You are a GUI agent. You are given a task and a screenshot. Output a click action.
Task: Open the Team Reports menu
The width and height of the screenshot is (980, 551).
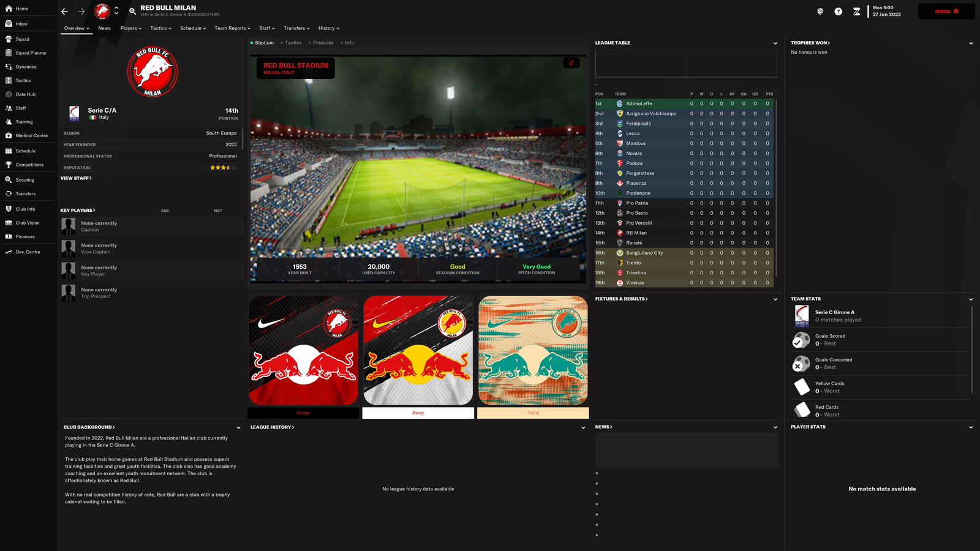click(232, 28)
